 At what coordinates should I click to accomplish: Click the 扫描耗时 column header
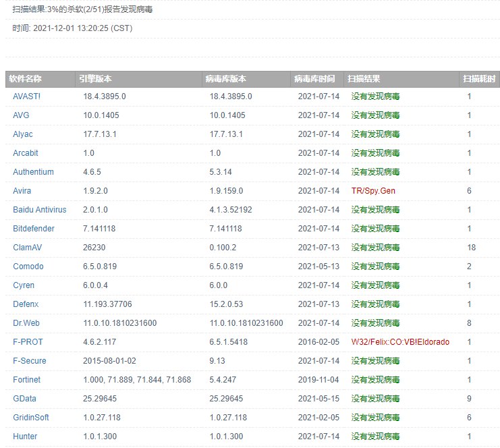(x=479, y=79)
